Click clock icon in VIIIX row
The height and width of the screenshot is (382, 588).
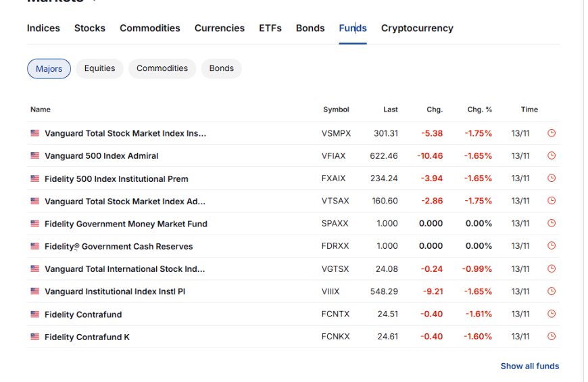(552, 291)
